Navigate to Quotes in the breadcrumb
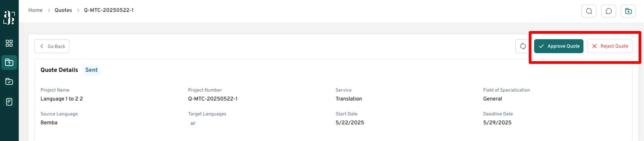 point(63,10)
